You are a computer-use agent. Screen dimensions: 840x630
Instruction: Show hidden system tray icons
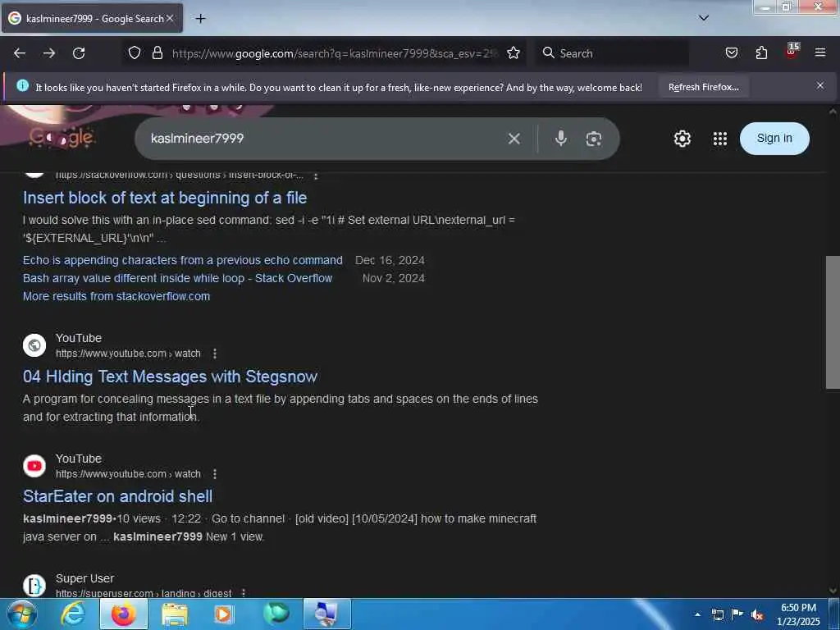tap(697, 614)
